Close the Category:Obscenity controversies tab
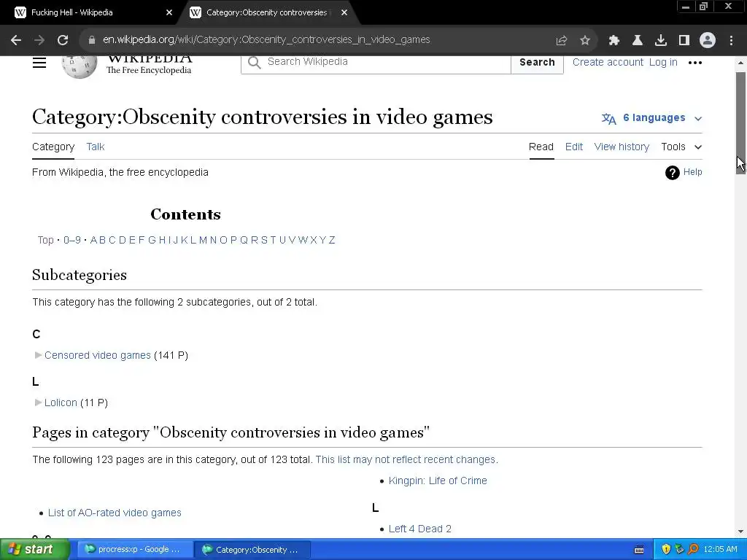Viewport: 747px width, 560px height. coord(344,13)
